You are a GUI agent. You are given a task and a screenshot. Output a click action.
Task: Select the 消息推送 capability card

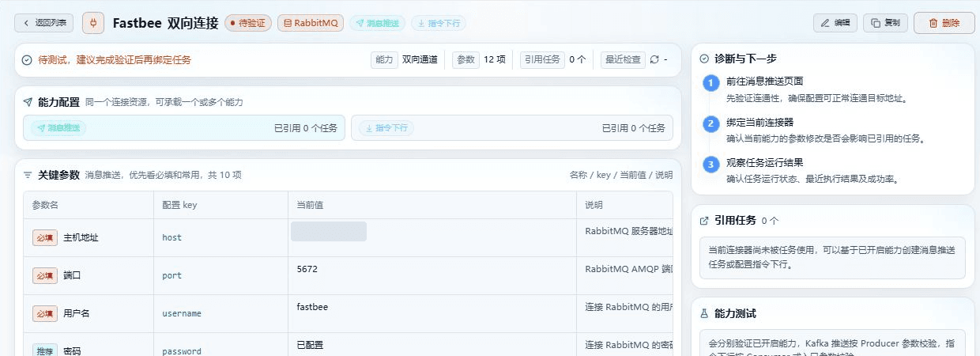tap(183, 128)
